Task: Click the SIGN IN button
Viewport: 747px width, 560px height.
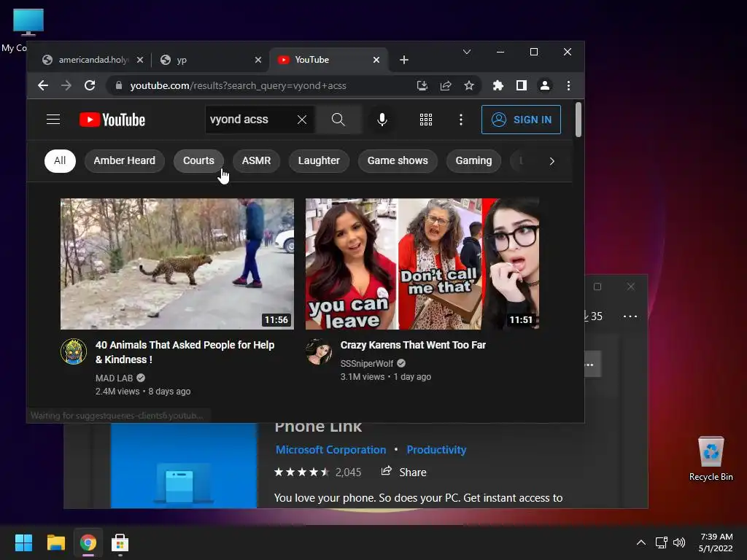Action: 521,120
